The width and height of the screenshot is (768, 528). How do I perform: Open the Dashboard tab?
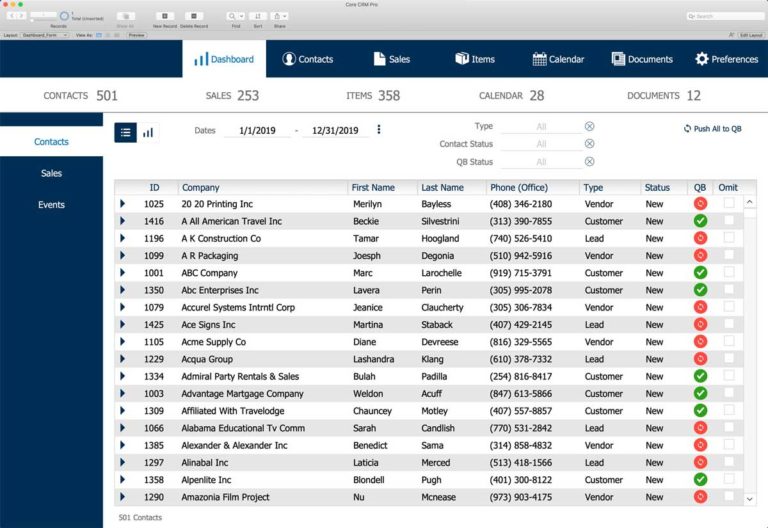(x=224, y=59)
